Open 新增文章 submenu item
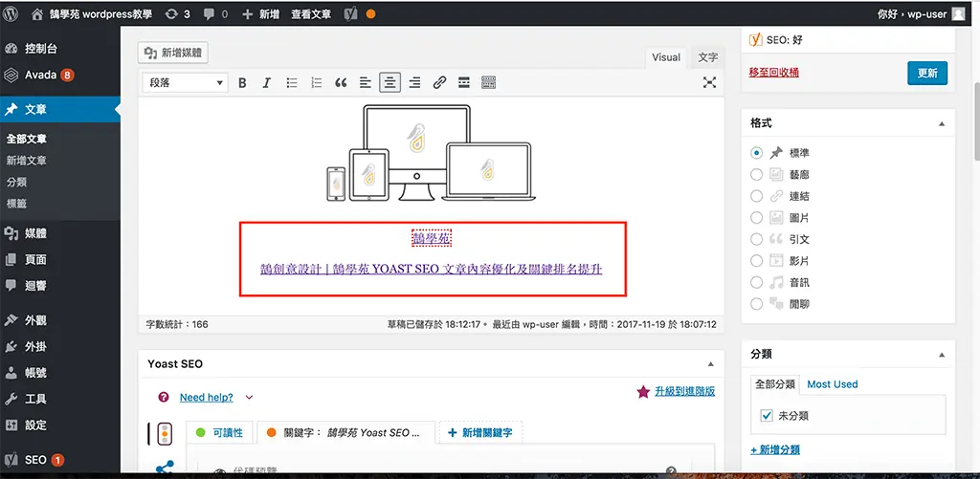The height and width of the screenshot is (479, 980). pos(26,161)
